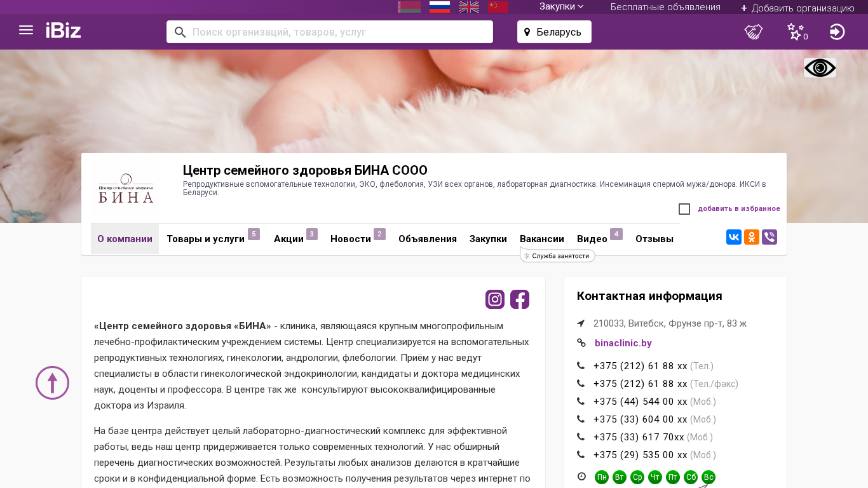Screen dimensions: 868x488
Task: Click the Служба занятости badge
Action: click(558, 255)
